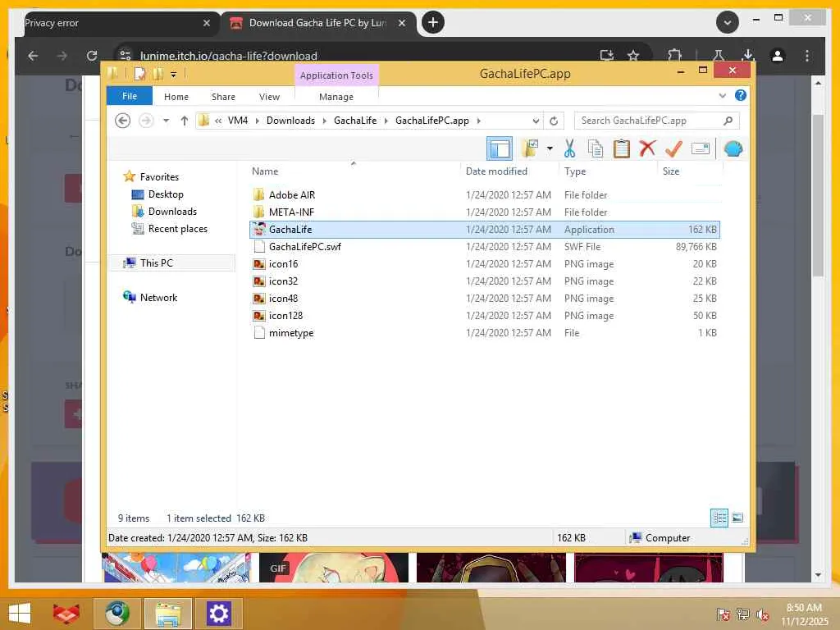Viewport: 840px width, 630px height.
Task: Click the Properties icon in quick access toolbar
Action: pyautogui.click(x=139, y=73)
